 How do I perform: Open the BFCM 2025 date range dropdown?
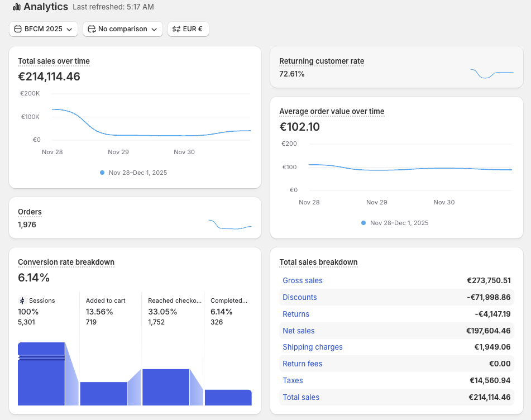tap(44, 29)
